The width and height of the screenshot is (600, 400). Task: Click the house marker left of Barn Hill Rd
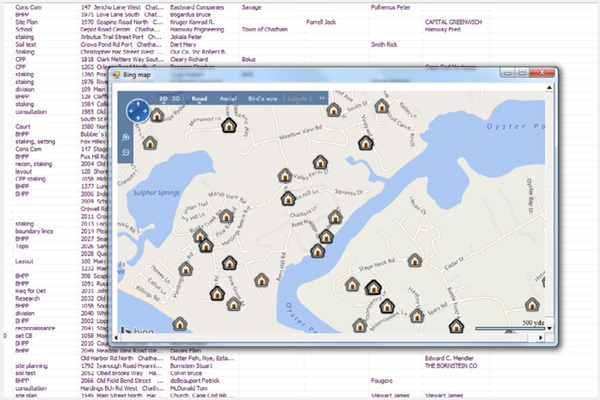[x=261, y=280]
